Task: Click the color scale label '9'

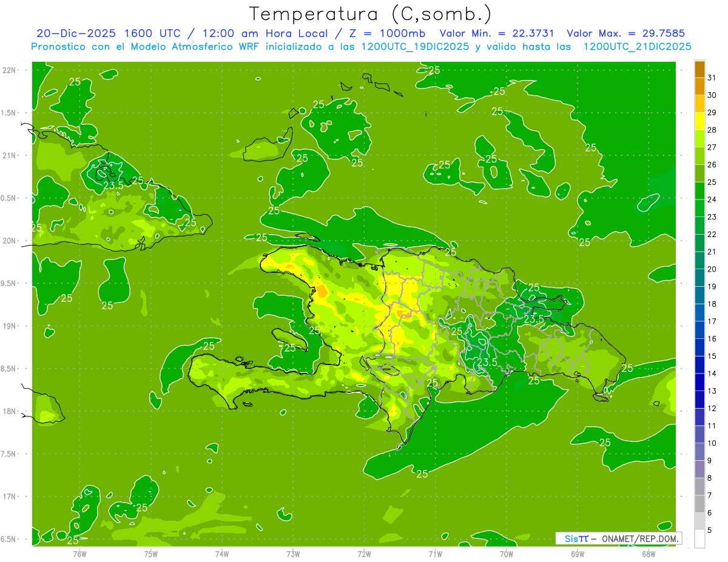Action: (x=710, y=461)
